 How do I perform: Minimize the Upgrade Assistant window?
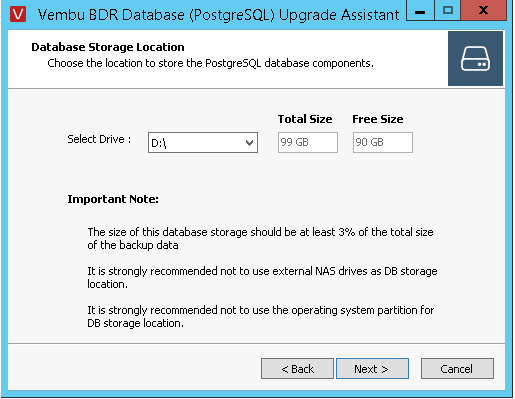coord(420,11)
